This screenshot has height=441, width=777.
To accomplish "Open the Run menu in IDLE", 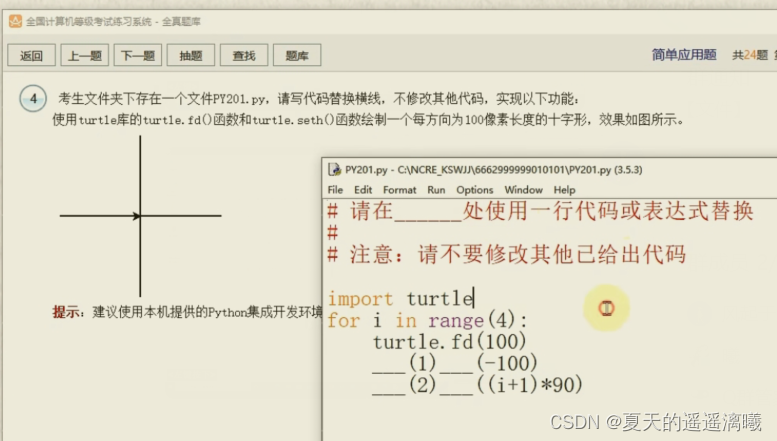I will 436,190.
